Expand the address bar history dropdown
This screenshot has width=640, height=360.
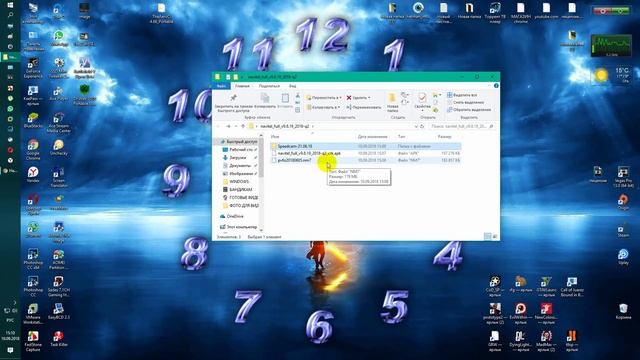tap(416, 127)
